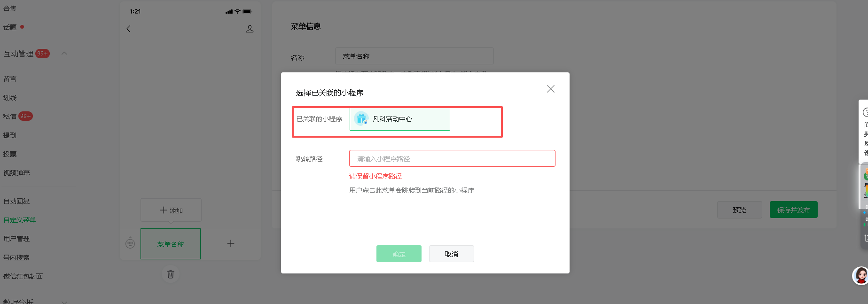
Task: Close the mini program selection dialog
Action: [551, 89]
